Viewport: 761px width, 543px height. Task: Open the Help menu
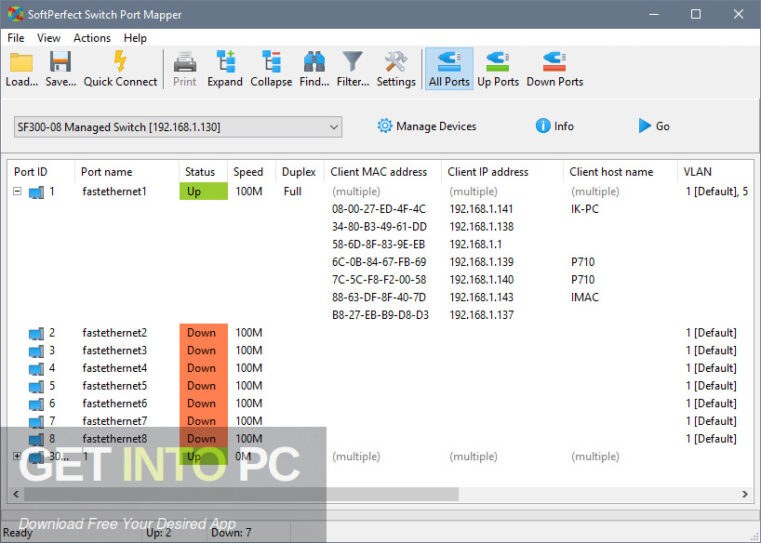pyautogui.click(x=135, y=38)
